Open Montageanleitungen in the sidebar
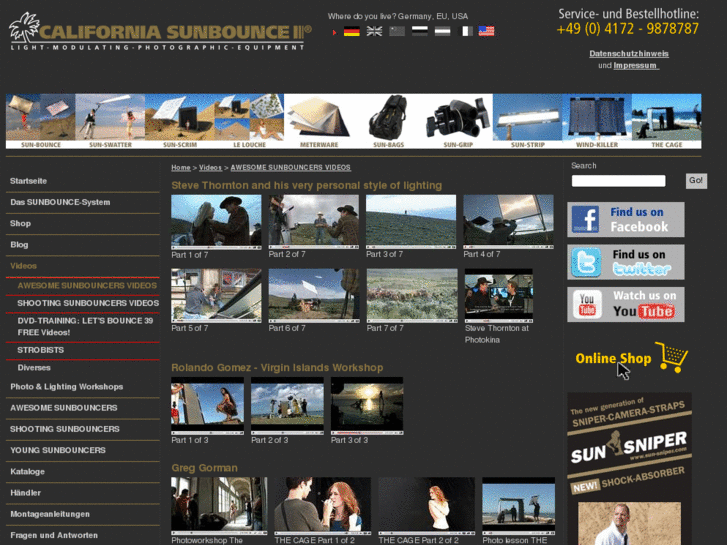This screenshot has width=727, height=545. (x=50, y=514)
